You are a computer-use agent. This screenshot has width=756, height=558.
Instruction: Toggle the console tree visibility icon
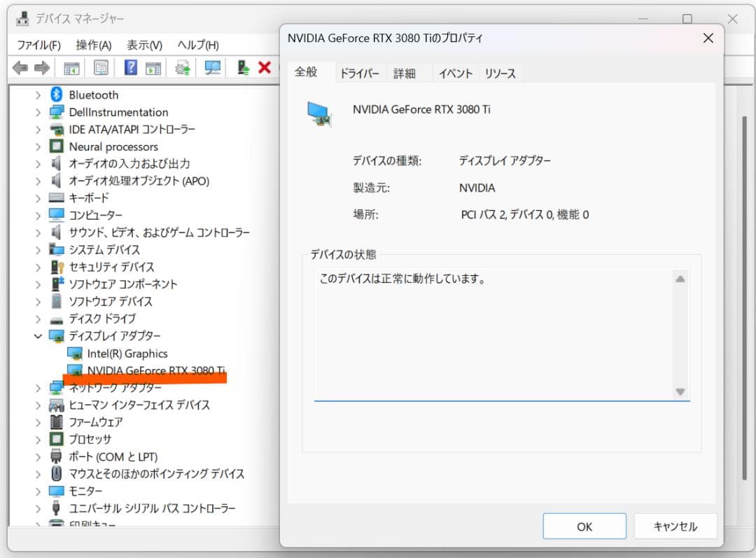[71, 67]
